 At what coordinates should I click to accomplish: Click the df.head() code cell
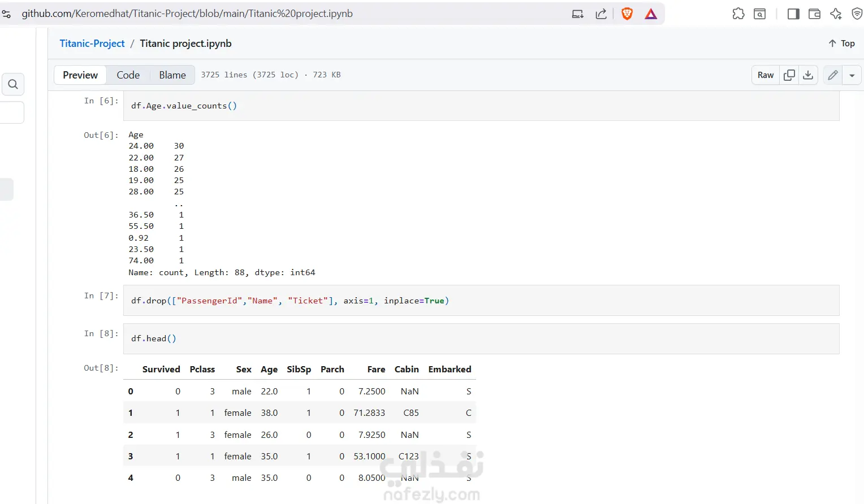pos(481,338)
